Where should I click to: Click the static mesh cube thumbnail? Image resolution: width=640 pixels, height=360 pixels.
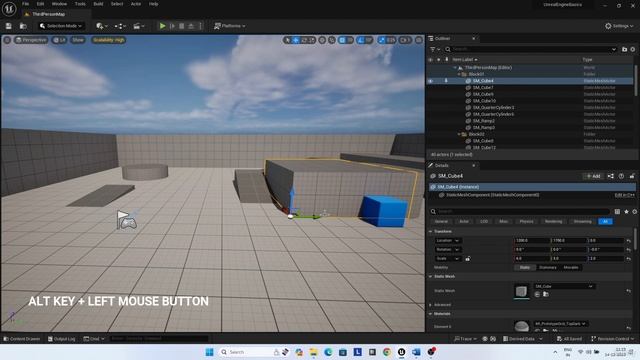coord(521,291)
